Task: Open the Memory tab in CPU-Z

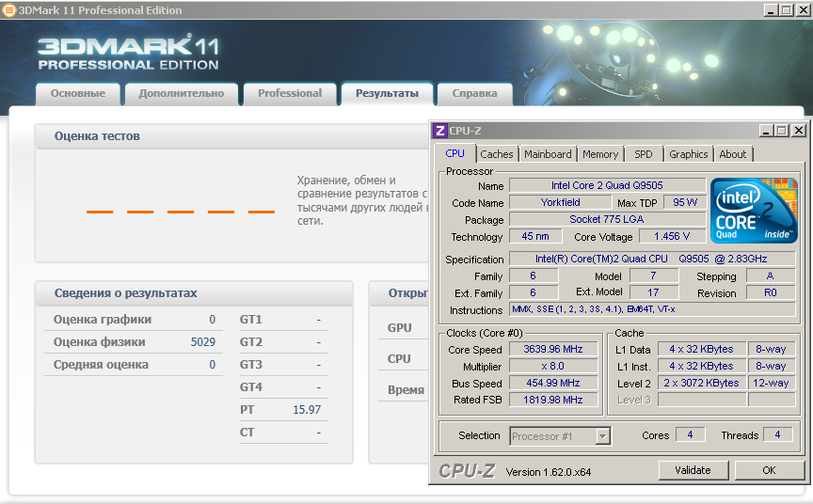Action: [600, 154]
